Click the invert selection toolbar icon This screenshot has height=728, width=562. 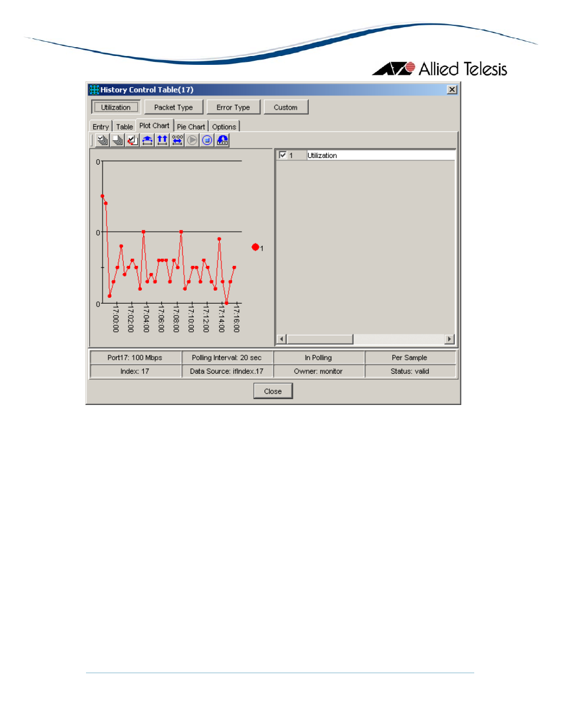pos(132,140)
